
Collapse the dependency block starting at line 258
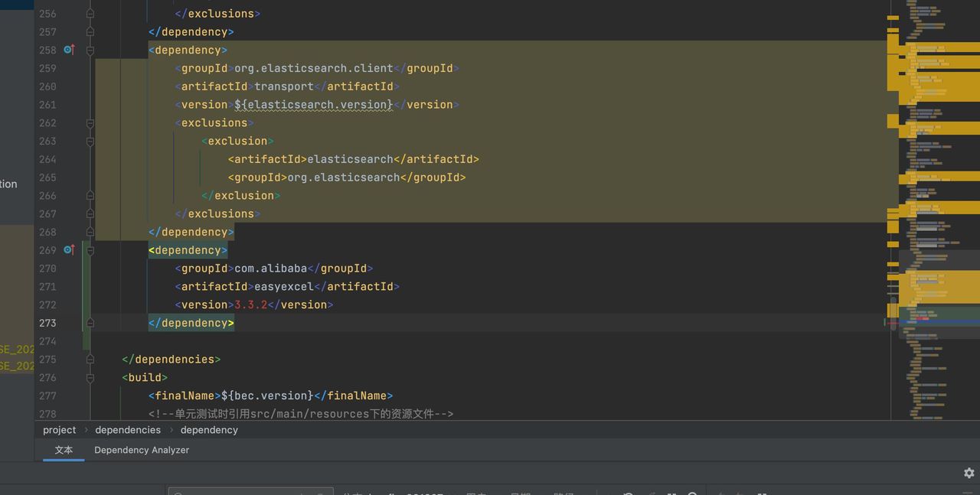coord(90,49)
